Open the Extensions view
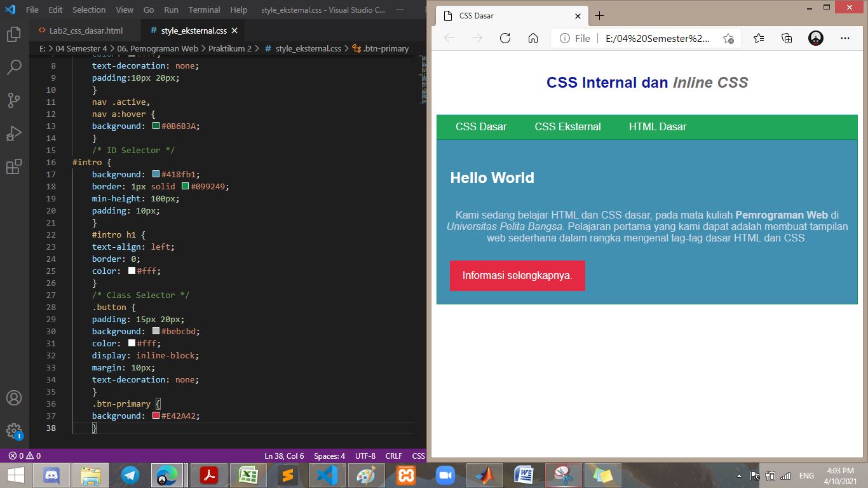 [14, 167]
